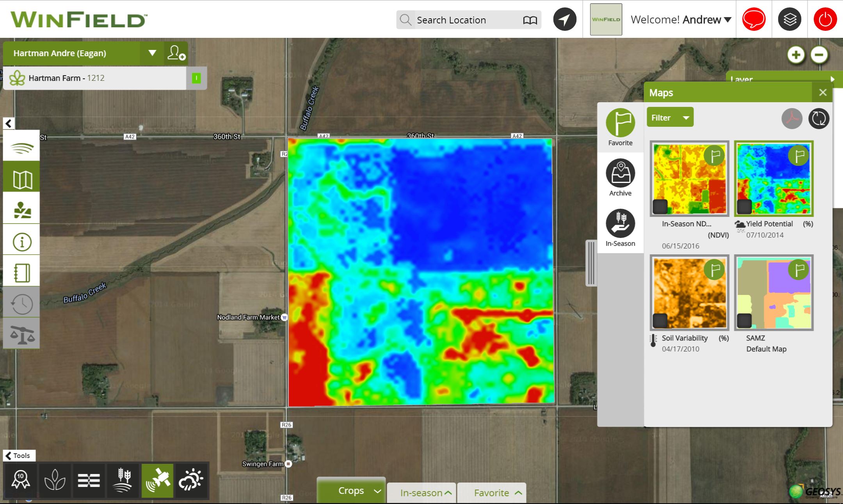Viewport: 843px width, 504px height.
Task: Open the Crops dropdown at bottom
Action: tap(351, 491)
